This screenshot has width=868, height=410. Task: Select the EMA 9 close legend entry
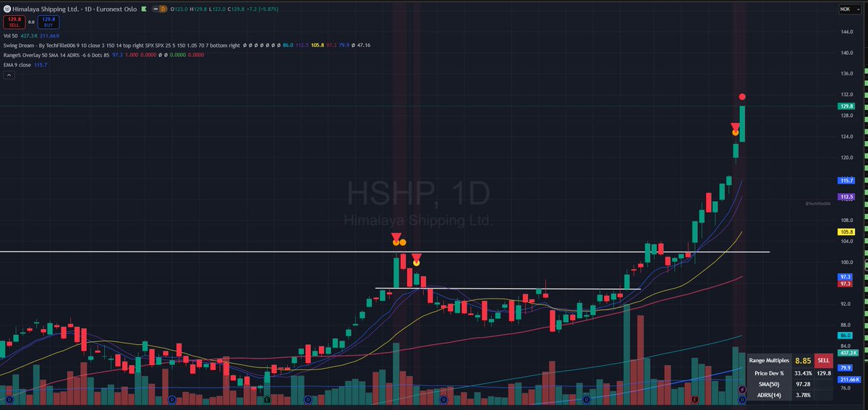point(17,64)
